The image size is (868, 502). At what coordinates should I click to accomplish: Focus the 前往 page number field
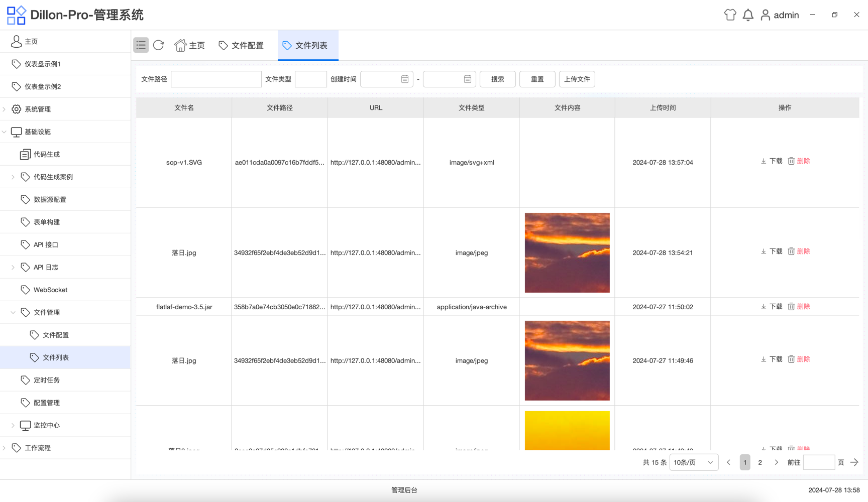coord(819,462)
